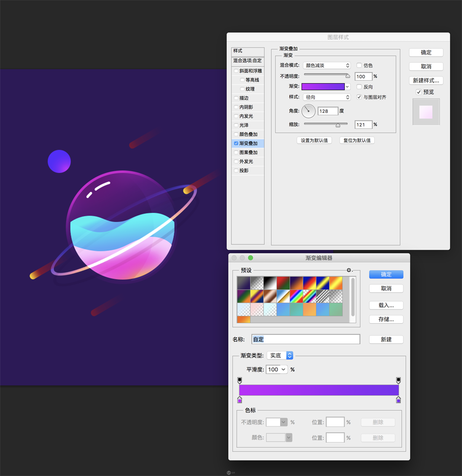Click the large gradient bar in editor
This screenshot has width=462, height=476.
coord(319,390)
